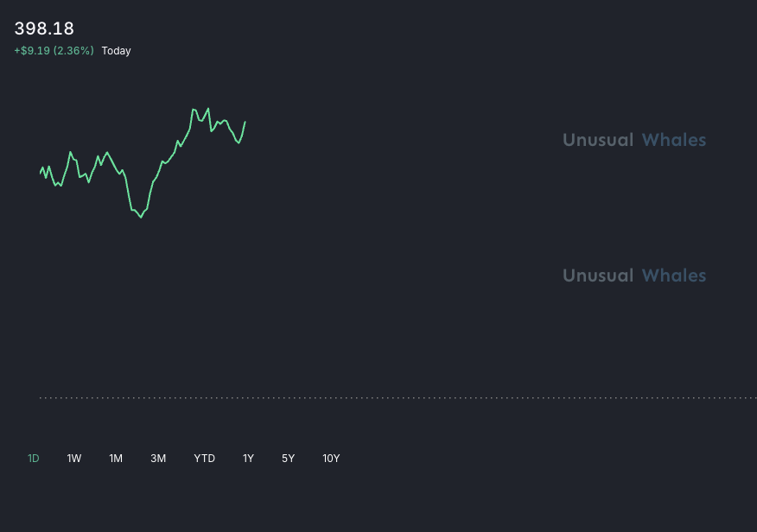757x532 pixels.
Task: Click the +$9.19 price change amount
Action: pyautogui.click(x=31, y=51)
